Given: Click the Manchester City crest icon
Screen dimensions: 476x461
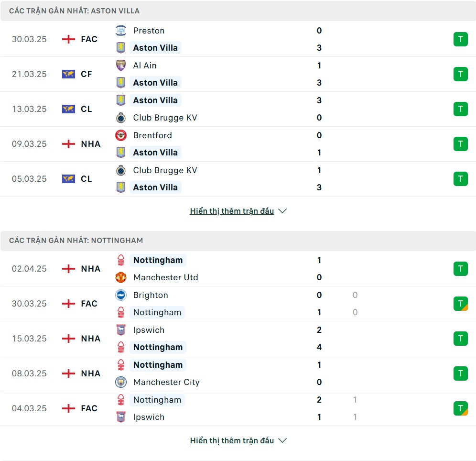Looking at the screenshot, I should [121, 382].
